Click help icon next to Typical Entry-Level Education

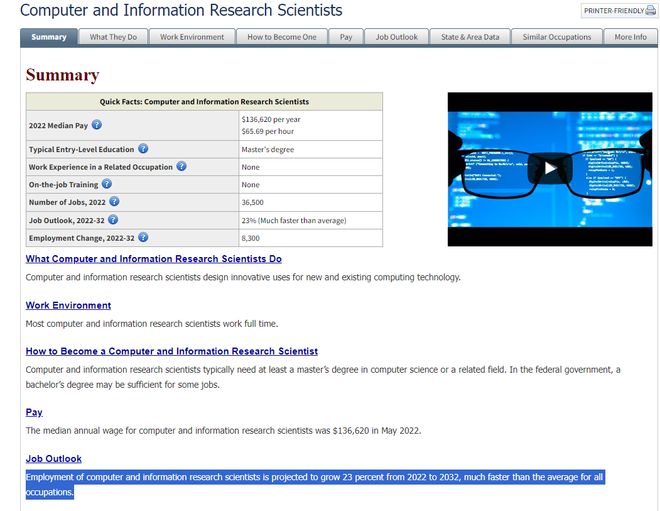pyautogui.click(x=143, y=149)
